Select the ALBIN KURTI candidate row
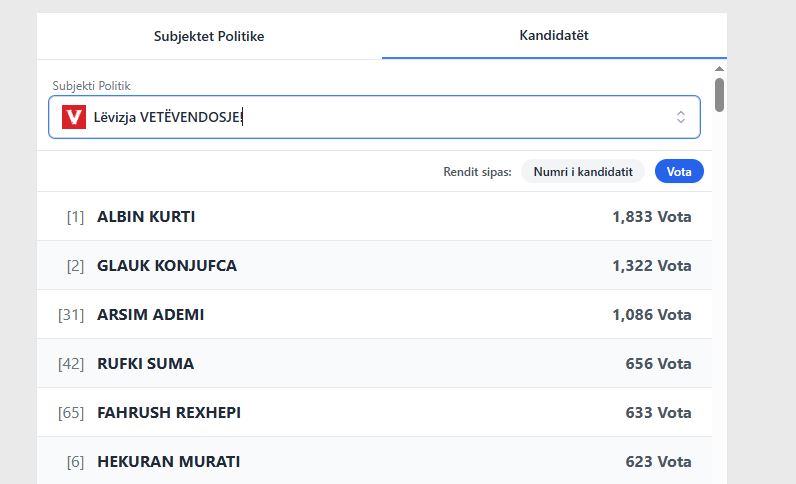The image size is (796, 484). pyautogui.click(x=374, y=217)
